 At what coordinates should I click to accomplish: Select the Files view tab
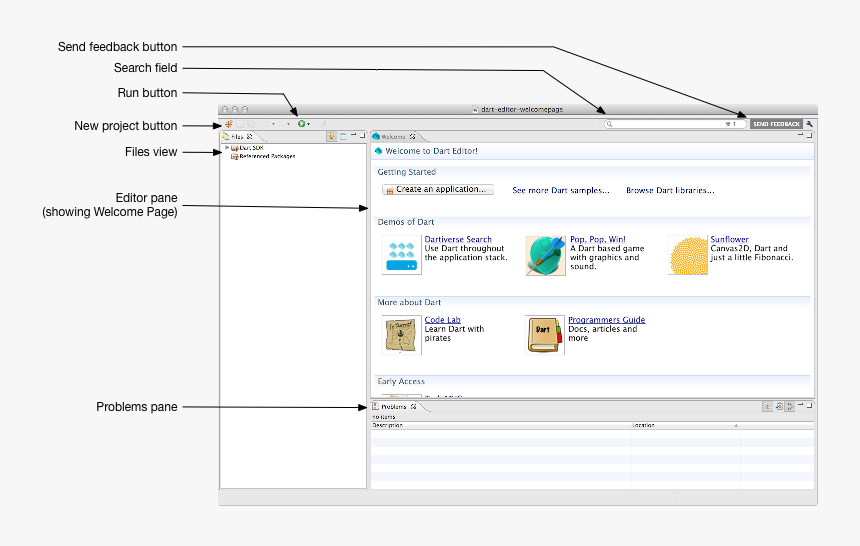(x=237, y=137)
